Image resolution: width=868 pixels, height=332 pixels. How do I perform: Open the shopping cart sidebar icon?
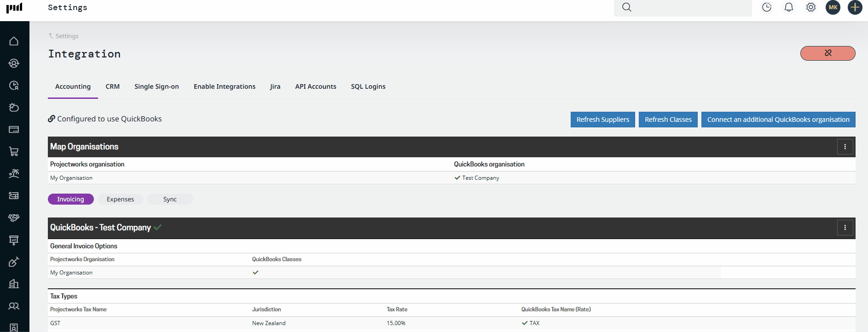click(14, 152)
